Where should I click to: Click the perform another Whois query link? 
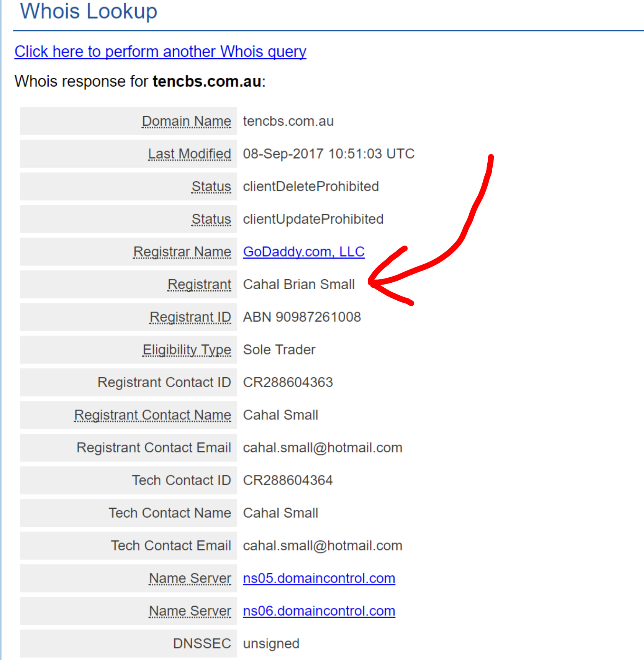(x=160, y=52)
